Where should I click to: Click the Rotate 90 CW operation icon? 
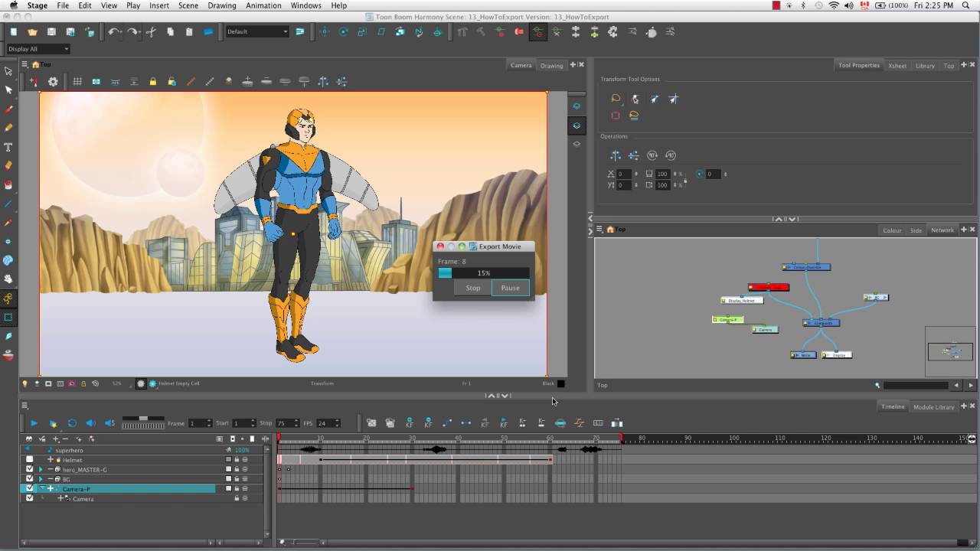coord(652,155)
